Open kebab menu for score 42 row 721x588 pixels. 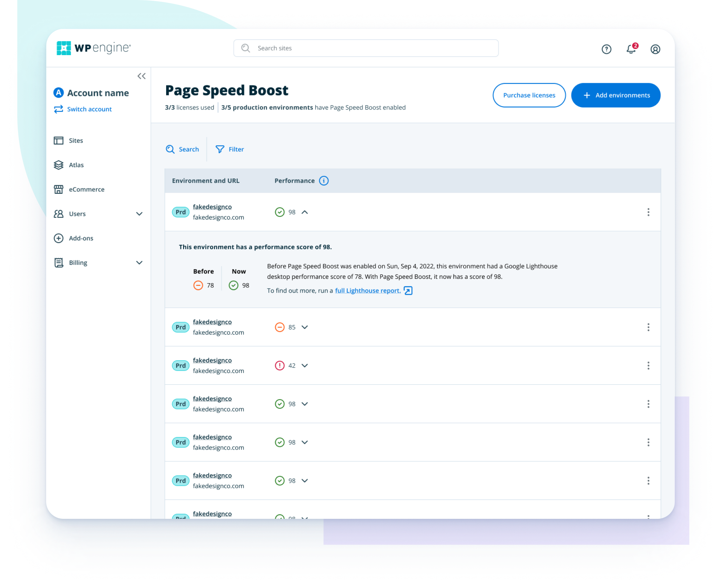click(x=648, y=366)
